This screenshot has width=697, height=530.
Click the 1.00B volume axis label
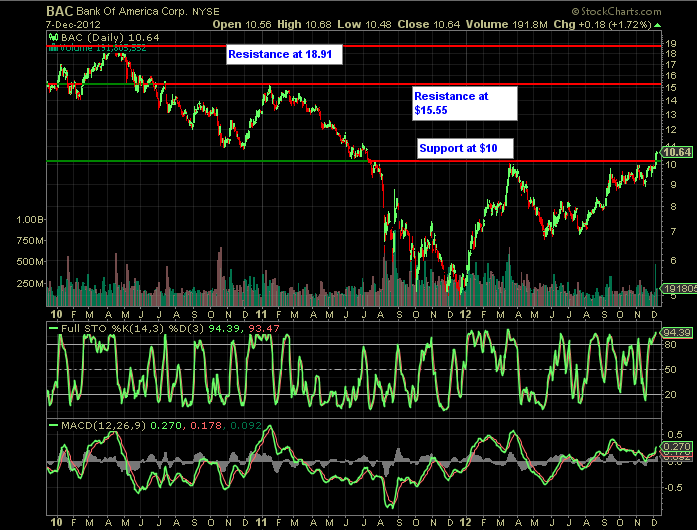30,218
